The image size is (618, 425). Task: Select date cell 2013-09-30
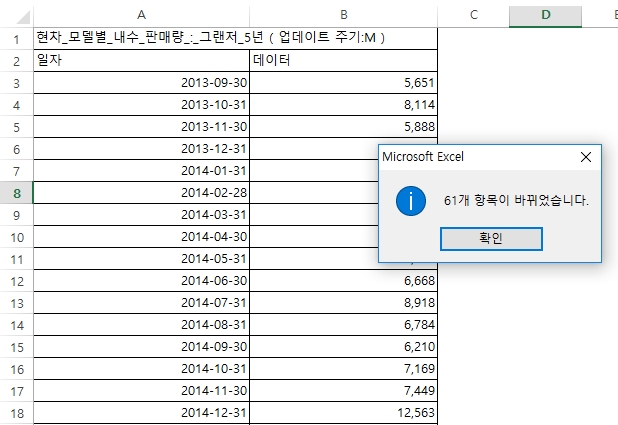141,83
